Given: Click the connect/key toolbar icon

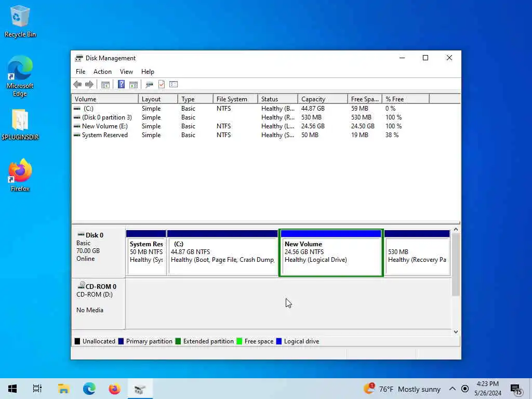Looking at the screenshot, I should [x=149, y=85].
